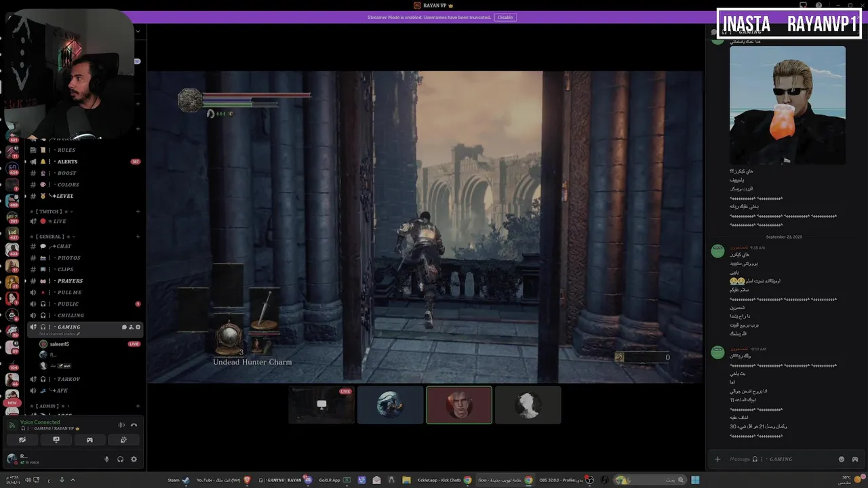The height and width of the screenshot is (488, 868).
Task: Click the Message GAMING input field
Action: 780,459
